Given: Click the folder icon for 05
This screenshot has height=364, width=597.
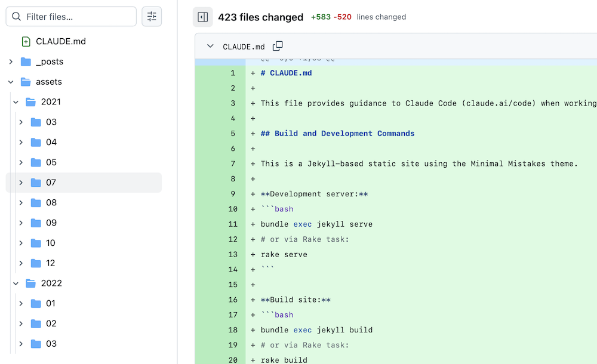Looking at the screenshot, I should pos(36,162).
